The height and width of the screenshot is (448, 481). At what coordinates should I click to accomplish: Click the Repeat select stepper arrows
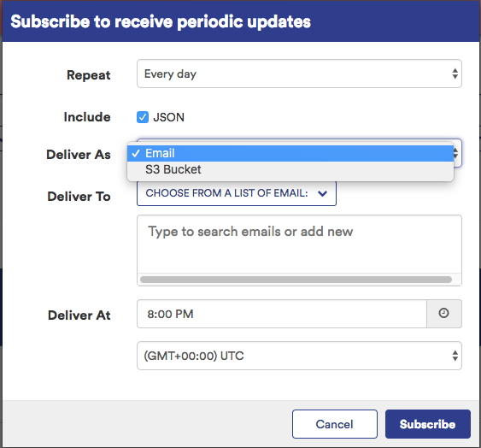(x=455, y=74)
